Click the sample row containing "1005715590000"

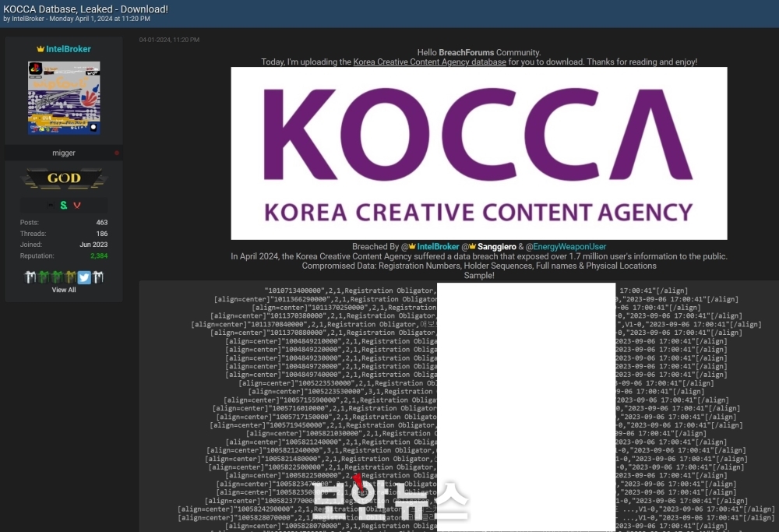pos(476,400)
